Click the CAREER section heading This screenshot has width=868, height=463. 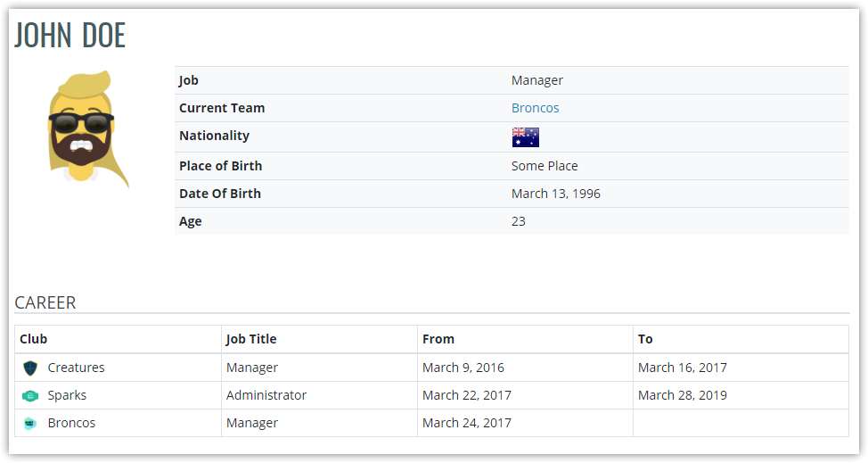tap(45, 303)
